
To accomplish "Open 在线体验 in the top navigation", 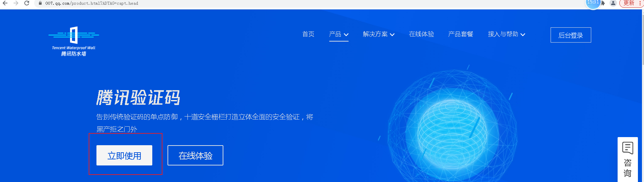I will [x=421, y=34].
